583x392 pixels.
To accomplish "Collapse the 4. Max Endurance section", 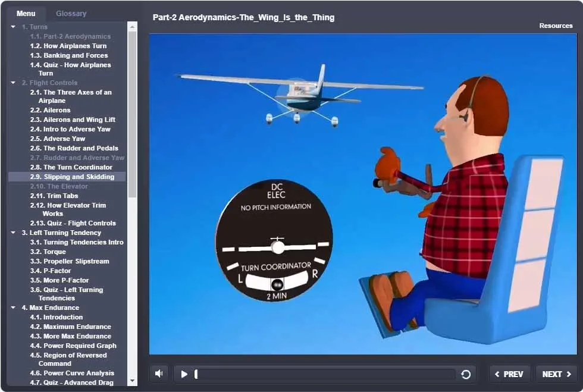I will pos(13,308).
